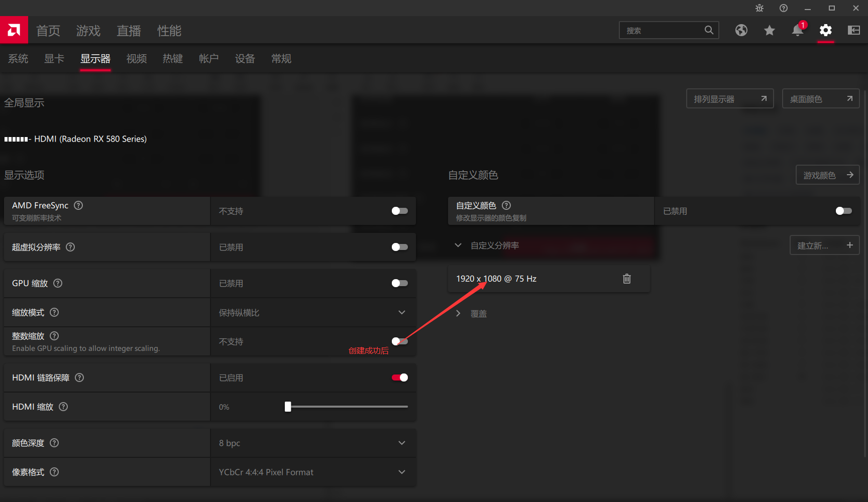Image resolution: width=868 pixels, height=502 pixels.
Task: Switch to the 视频 tab
Action: 136,59
